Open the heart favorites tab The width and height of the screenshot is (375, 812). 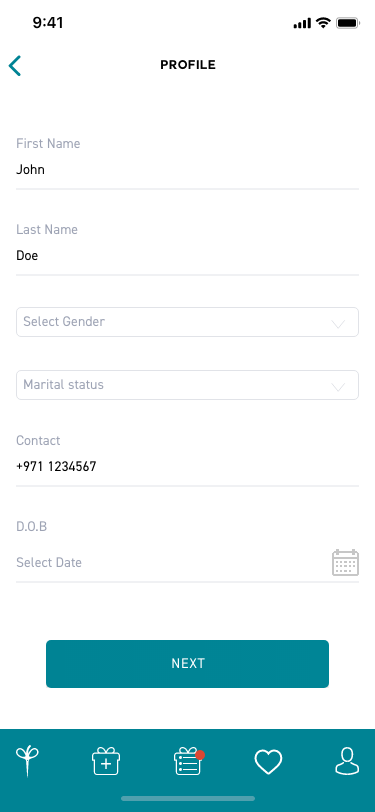tap(268, 762)
